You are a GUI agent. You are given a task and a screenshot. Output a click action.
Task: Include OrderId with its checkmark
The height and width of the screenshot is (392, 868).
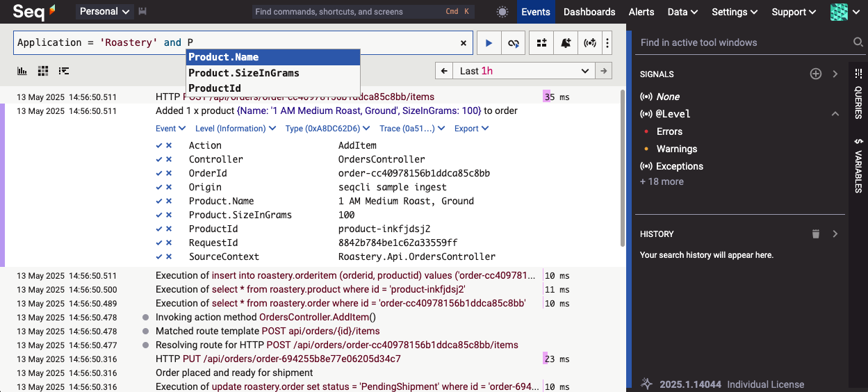(x=160, y=173)
